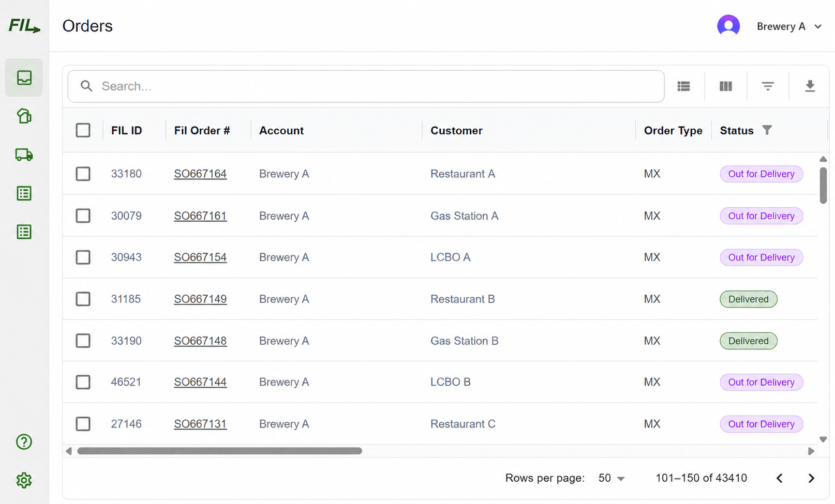The image size is (835, 504).
Task: Open the second list report sidebar icon
Action: click(24, 232)
